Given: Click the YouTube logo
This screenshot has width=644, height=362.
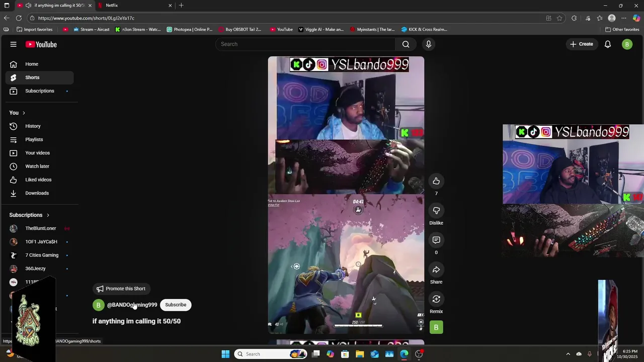Looking at the screenshot, I should [41, 44].
